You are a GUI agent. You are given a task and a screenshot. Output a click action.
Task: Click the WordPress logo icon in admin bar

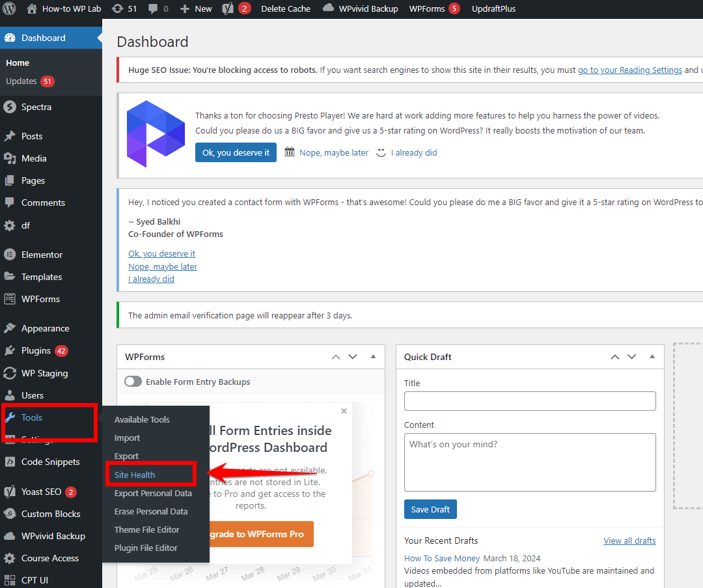pyautogui.click(x=10, y=9)
